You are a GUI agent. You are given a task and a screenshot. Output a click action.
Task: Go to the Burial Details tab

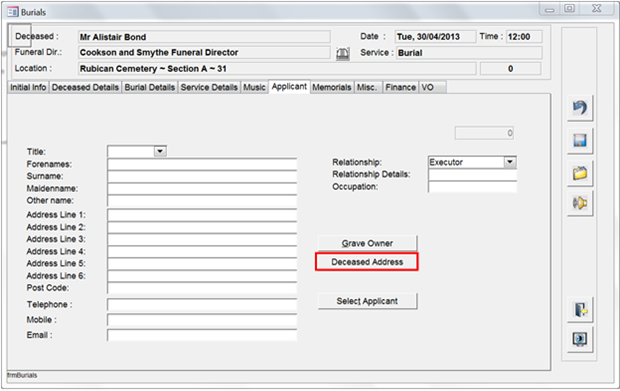click(149, 87)
